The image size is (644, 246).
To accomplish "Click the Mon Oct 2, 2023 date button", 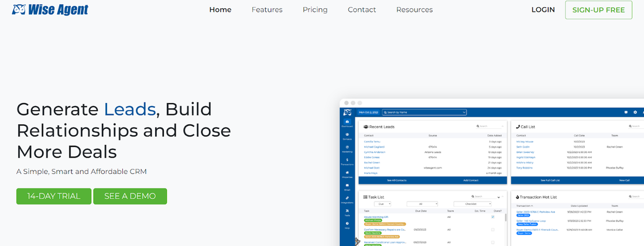I will [368, 112].
